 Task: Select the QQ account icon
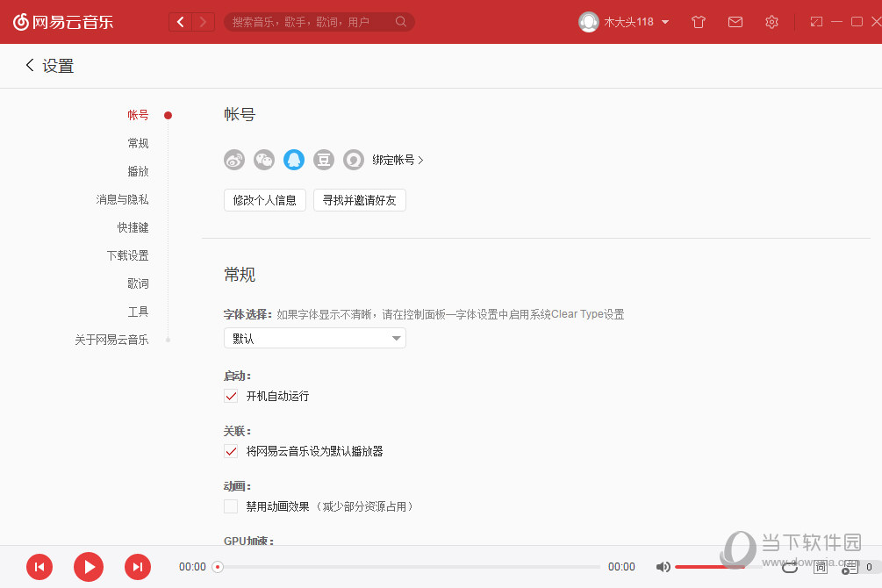(294, 160)
